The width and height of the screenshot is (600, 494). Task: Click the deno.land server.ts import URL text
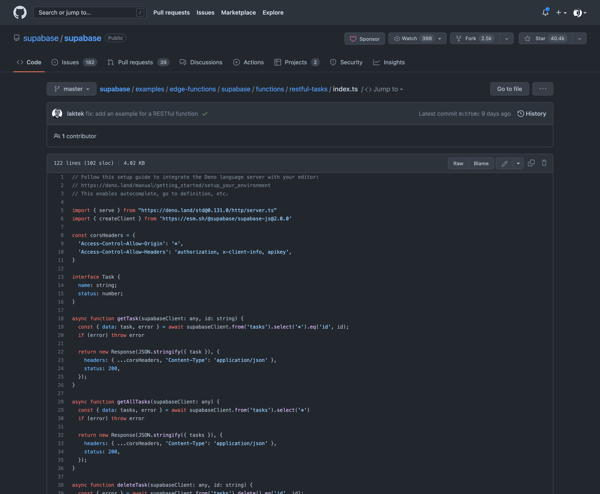pos(207,210)
